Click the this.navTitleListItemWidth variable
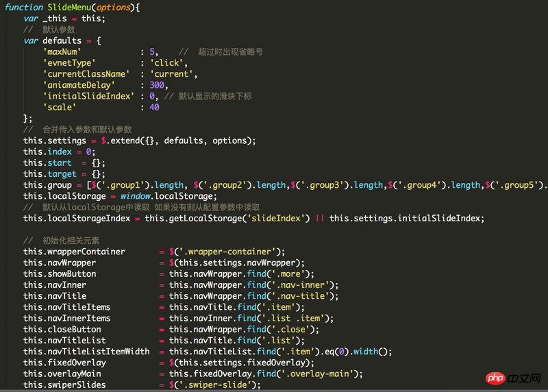The image size is (548, 392). pyautogui.click(x=86, y=352)
